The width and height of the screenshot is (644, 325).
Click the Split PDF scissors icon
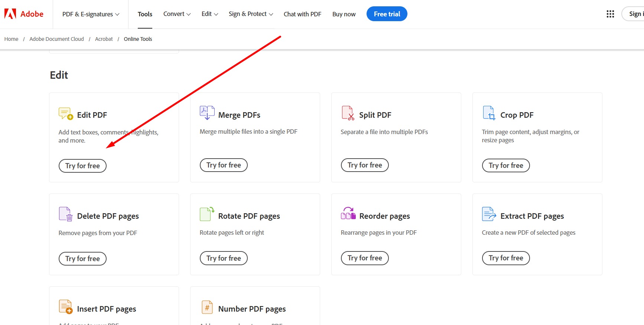pyautogui.click(x=348, y=113)
